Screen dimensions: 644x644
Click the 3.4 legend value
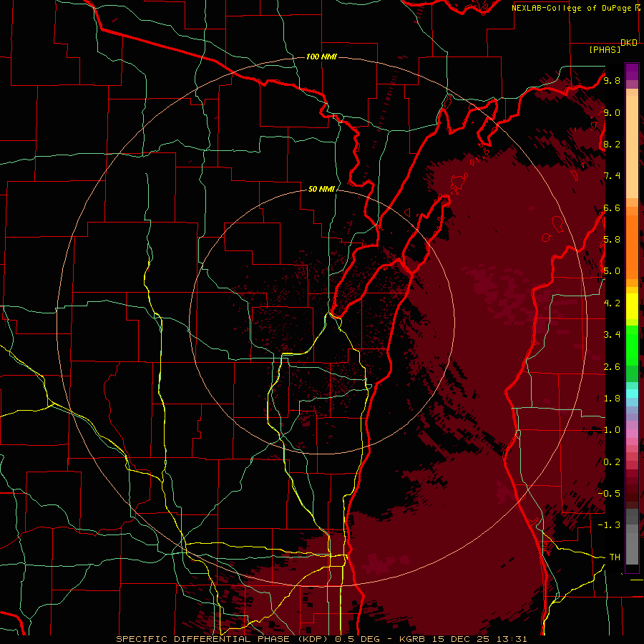(x=612, y=334)
